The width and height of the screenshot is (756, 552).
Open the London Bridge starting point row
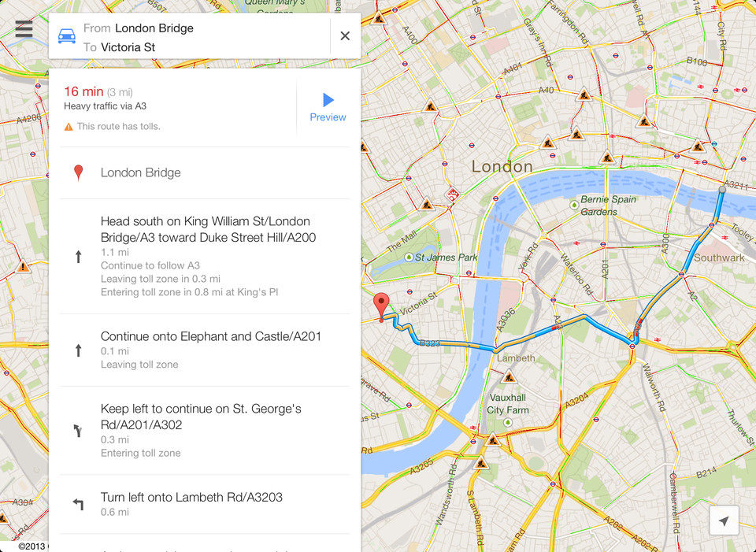coord(205,172)
